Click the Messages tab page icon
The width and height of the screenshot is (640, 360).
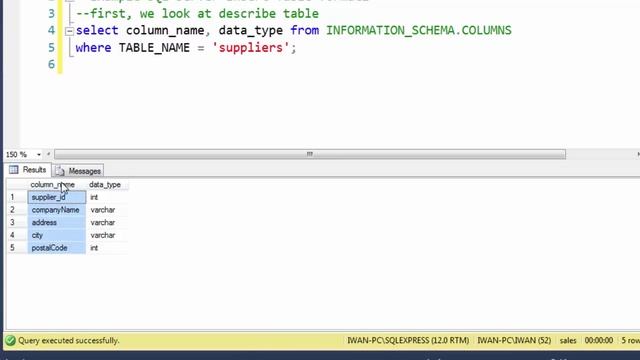click(60, 171)
